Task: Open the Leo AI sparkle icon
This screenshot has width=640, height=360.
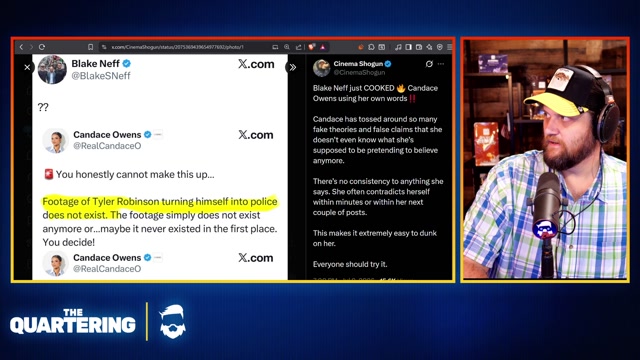Action: (x=429, y=47)
